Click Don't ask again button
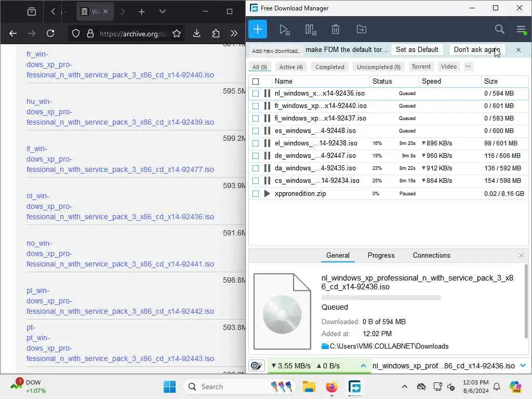This screenshot has width=532, height=399. (x=477, y=49)
